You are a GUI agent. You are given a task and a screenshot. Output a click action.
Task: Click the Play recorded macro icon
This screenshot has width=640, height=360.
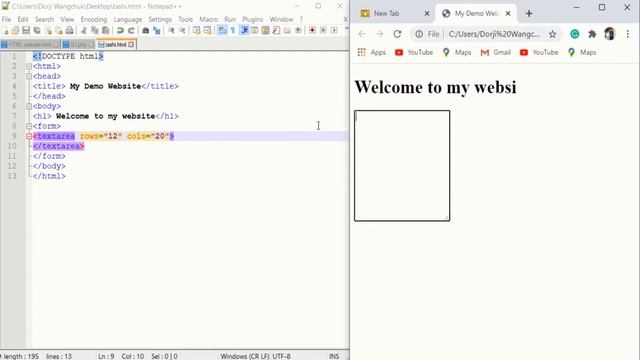pos(334,31)
